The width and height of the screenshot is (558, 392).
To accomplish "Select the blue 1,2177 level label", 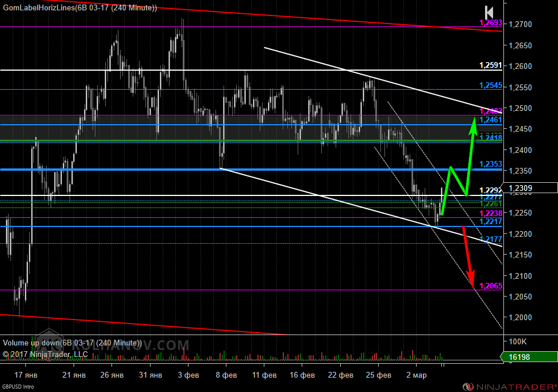I will pos(491,239).
